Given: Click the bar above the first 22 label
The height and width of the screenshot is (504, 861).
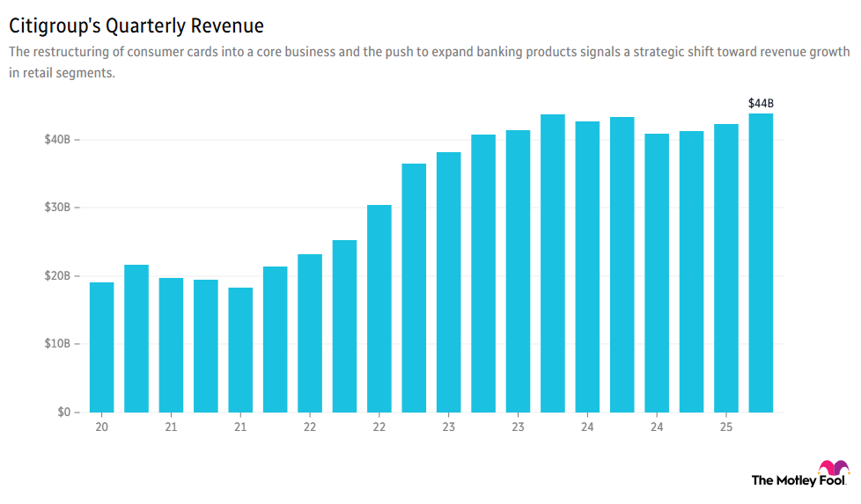Looking at the screenshot, I should click(x=310, y=333).
